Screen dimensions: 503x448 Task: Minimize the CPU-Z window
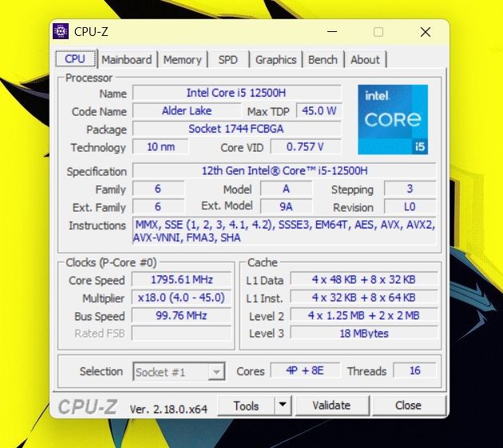pyautogui.click(x=331, y=32)
